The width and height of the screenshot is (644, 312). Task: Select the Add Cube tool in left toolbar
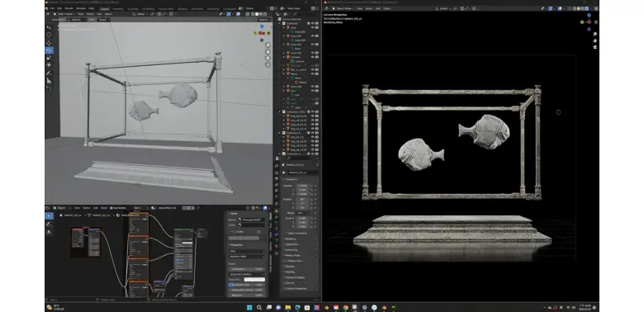[49, 88]
